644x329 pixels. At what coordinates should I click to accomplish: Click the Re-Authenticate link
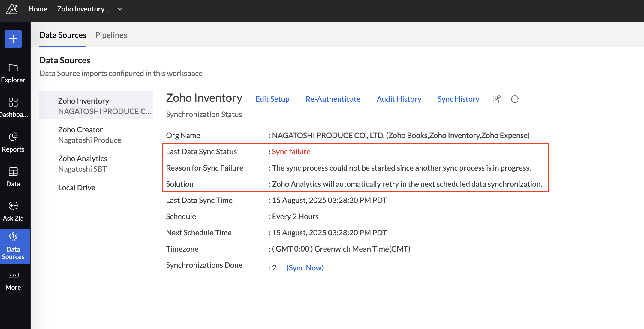click(333, 99)
